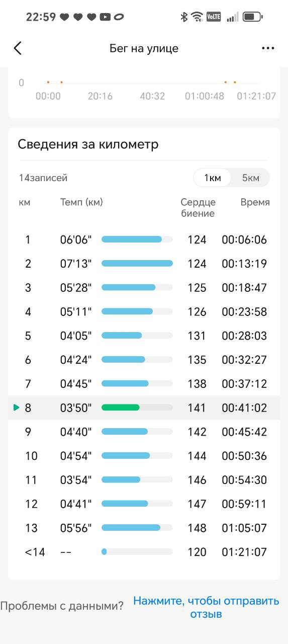Tap the YouTube notification icon

105,17
